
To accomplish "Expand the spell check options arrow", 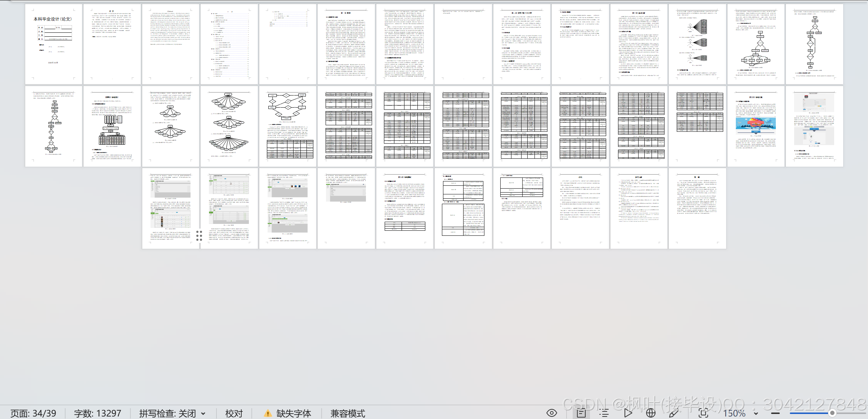I will (203, 414).
